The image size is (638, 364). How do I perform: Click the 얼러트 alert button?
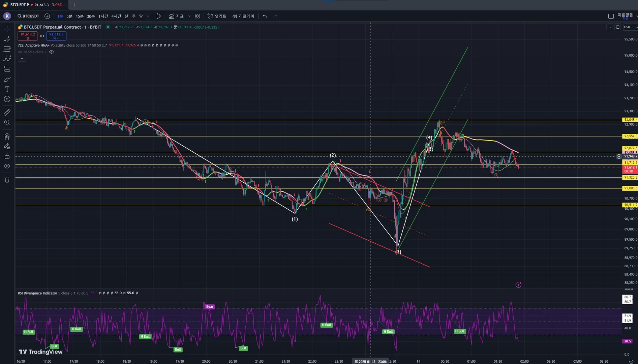(217, 16)
